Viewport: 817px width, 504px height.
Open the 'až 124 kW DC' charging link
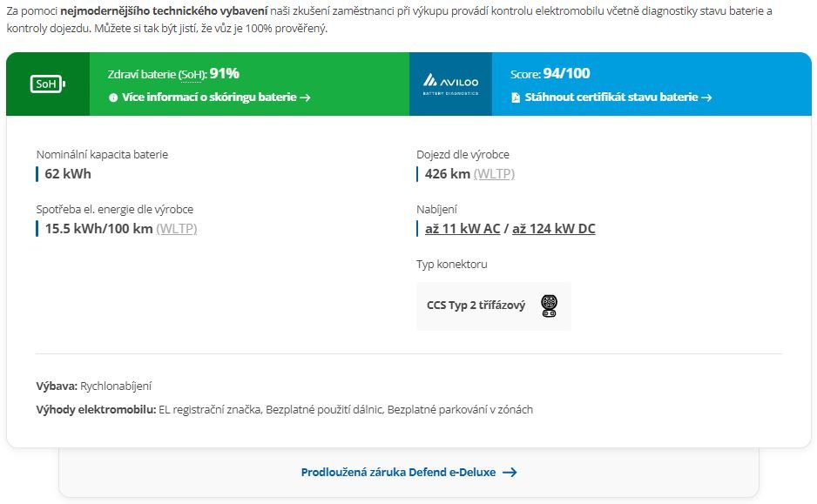tap(553, 229)
